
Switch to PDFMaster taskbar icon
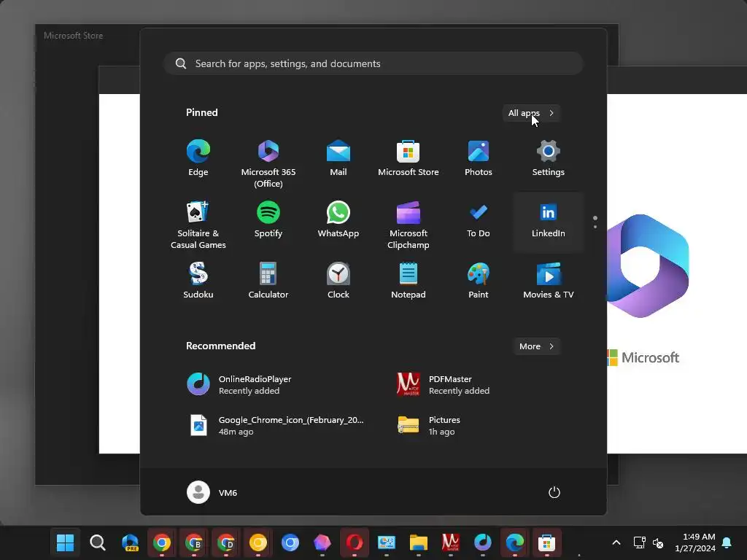[451, 542]
